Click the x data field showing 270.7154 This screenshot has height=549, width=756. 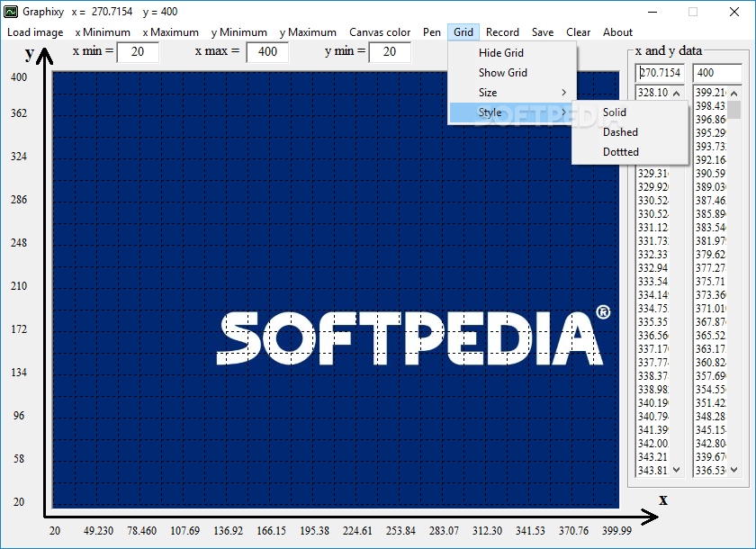(660, 73)
